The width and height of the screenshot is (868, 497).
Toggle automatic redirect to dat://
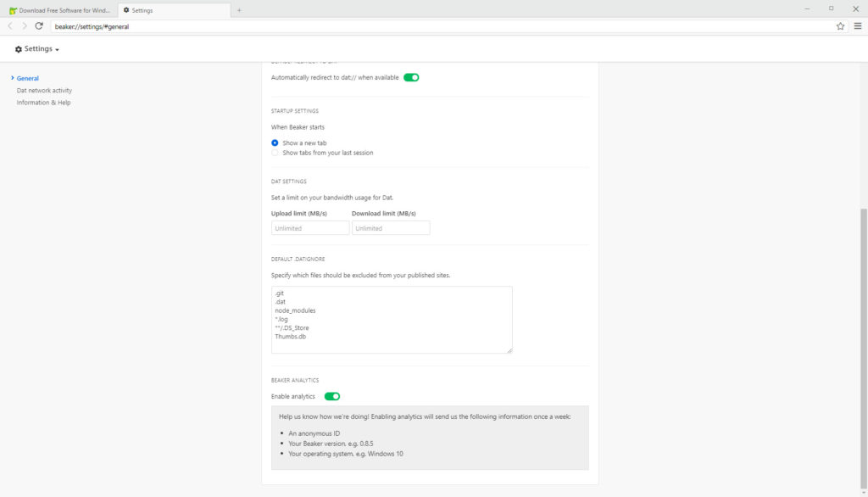[411, 77]
